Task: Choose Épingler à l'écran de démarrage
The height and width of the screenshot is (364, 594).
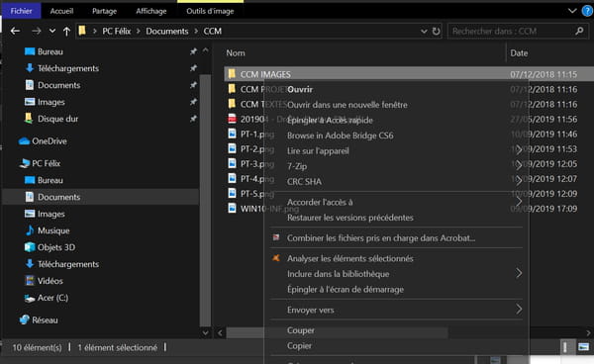Action: 346,289
